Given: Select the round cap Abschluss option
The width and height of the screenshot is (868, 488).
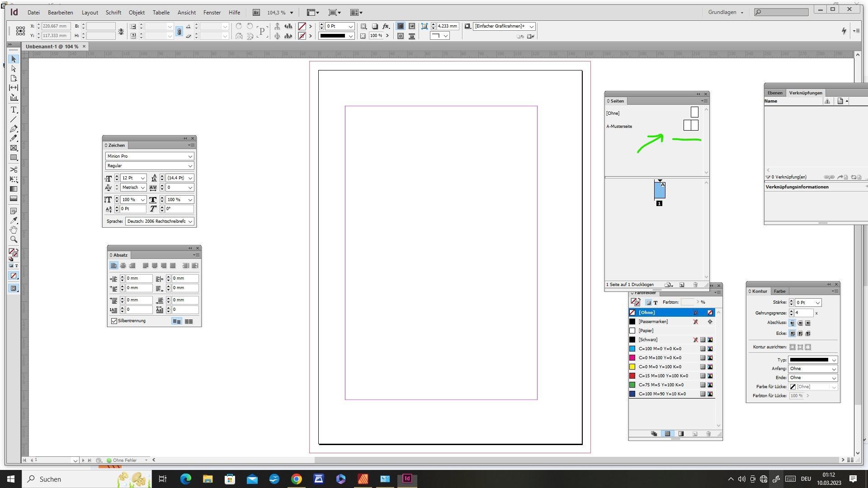Looking at the screenshot, I should 800,324.
